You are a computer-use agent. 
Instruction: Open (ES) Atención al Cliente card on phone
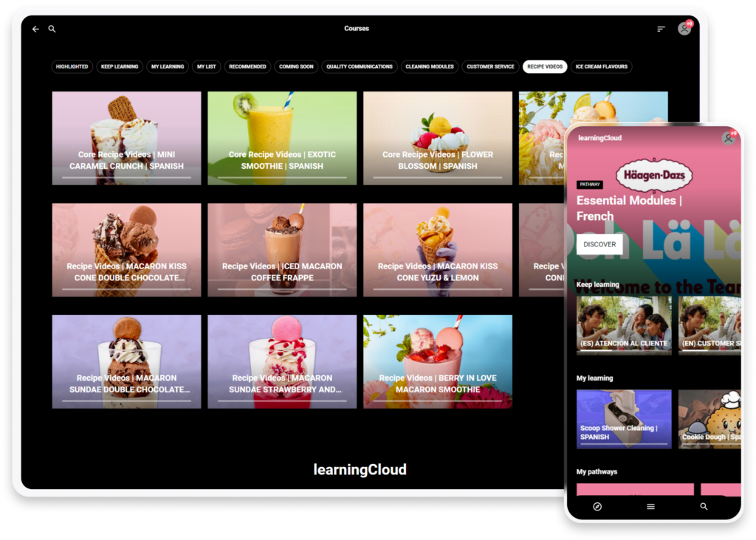(624, 325)
